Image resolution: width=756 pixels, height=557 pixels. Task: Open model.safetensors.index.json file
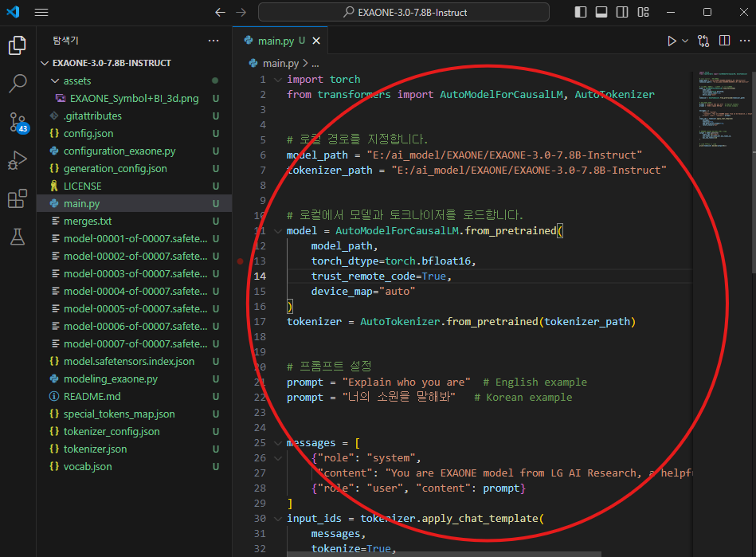pos(134,361)
